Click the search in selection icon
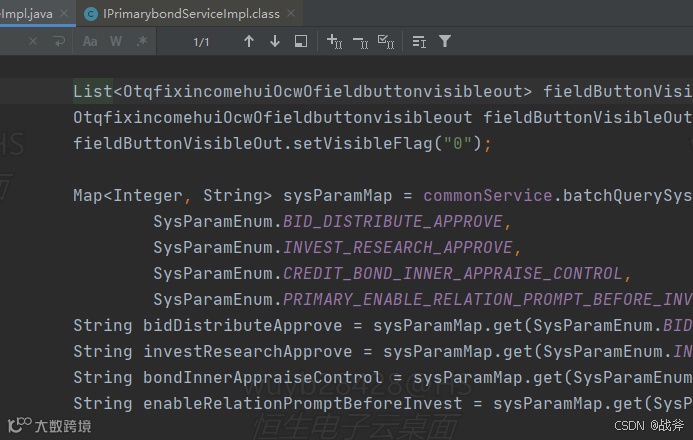The image size is (693, 440). click(301, 42)
